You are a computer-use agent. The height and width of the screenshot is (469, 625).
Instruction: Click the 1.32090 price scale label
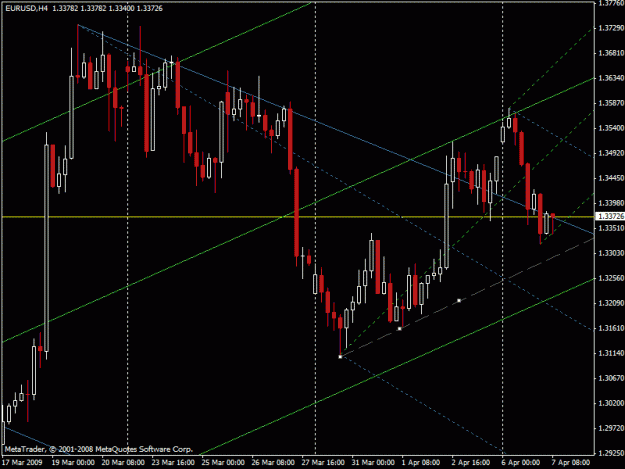click(x=611, y=303)
